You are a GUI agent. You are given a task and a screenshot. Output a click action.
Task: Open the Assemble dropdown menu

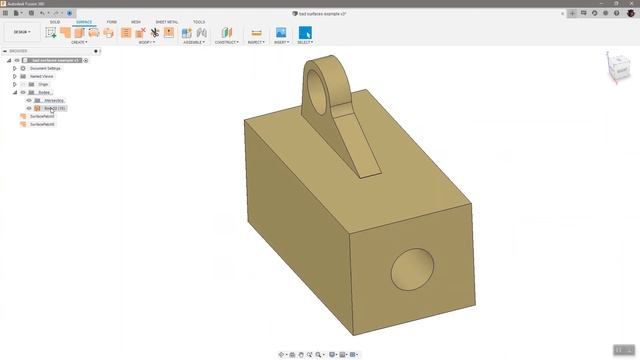(x=194, y=42)
